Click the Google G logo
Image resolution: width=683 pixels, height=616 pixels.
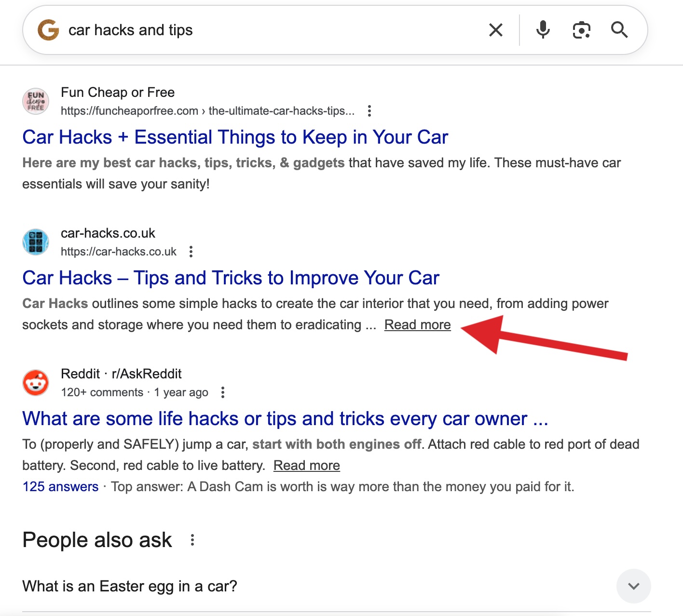(48, 30)
